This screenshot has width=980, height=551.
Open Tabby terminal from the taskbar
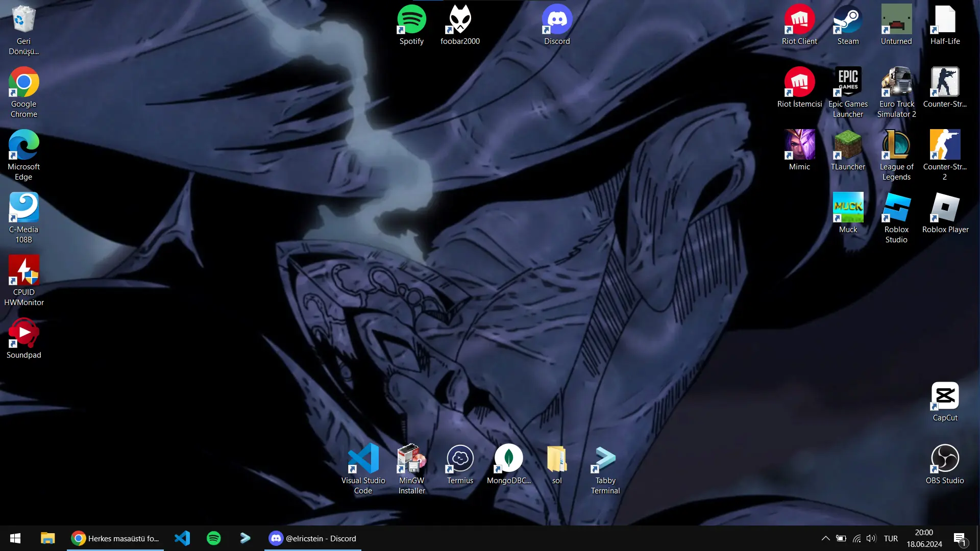(245, 538)
